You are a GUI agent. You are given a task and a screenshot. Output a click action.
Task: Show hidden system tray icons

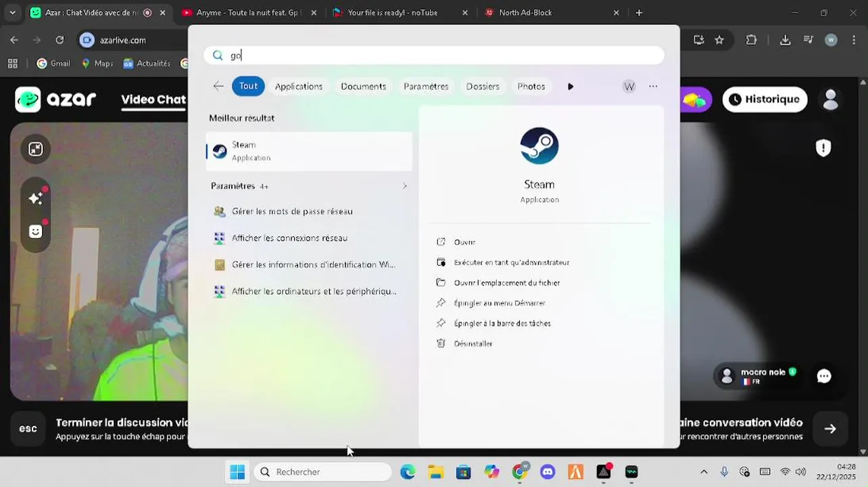click(x=704, y=472)
